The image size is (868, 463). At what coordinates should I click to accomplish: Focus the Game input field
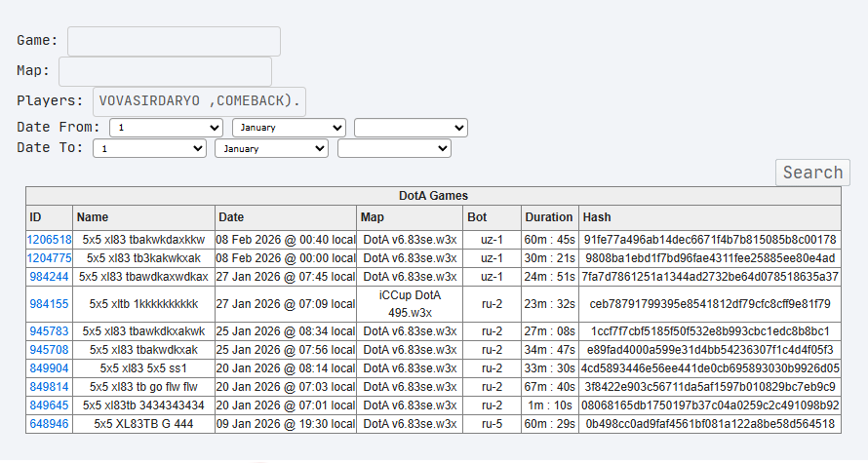[x=174, y=41]
